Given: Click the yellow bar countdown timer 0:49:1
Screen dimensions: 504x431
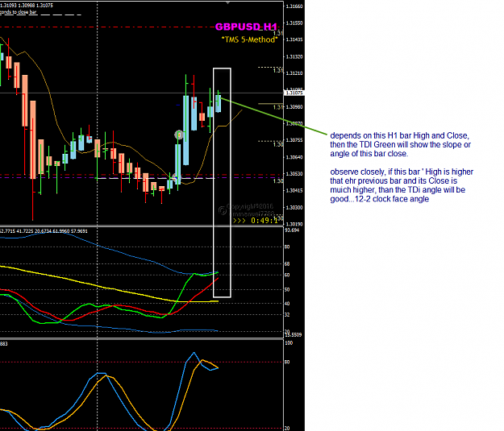Looking at the screenshot, I should coord(256,221).
